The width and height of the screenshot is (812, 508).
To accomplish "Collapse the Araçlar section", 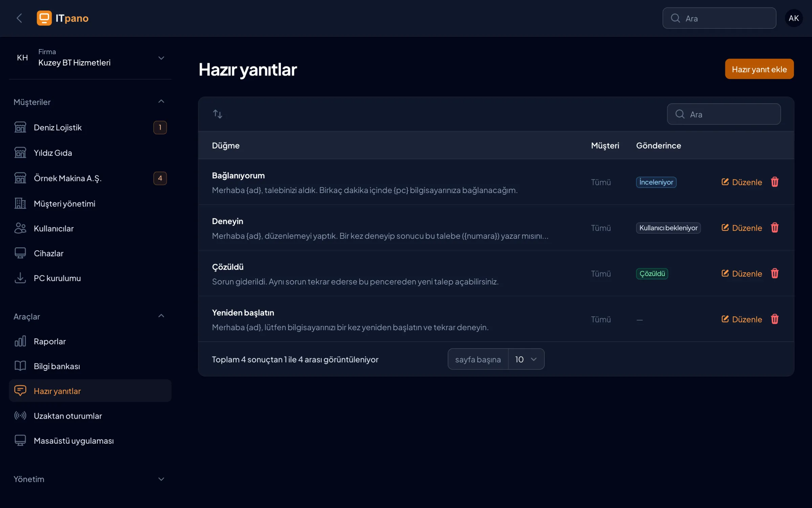I will pyautogui.click(x=161, y=316).
